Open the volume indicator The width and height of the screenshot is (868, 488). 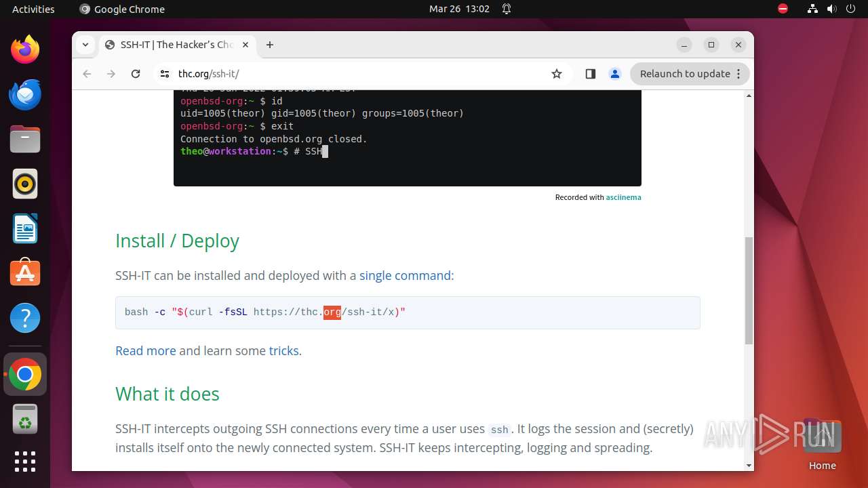[832, 9]
